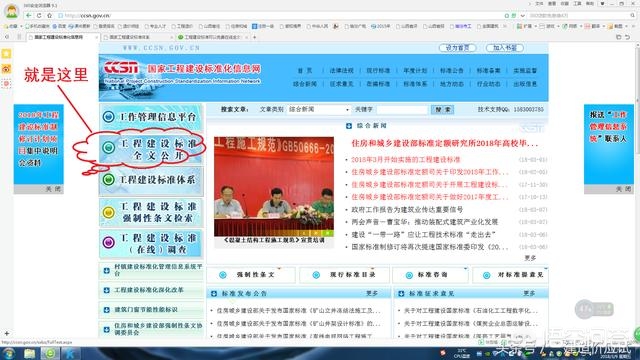640x360 pixels.
Task: Open 工作管理信息平台 in the sidebar
Action: (151, 117)
